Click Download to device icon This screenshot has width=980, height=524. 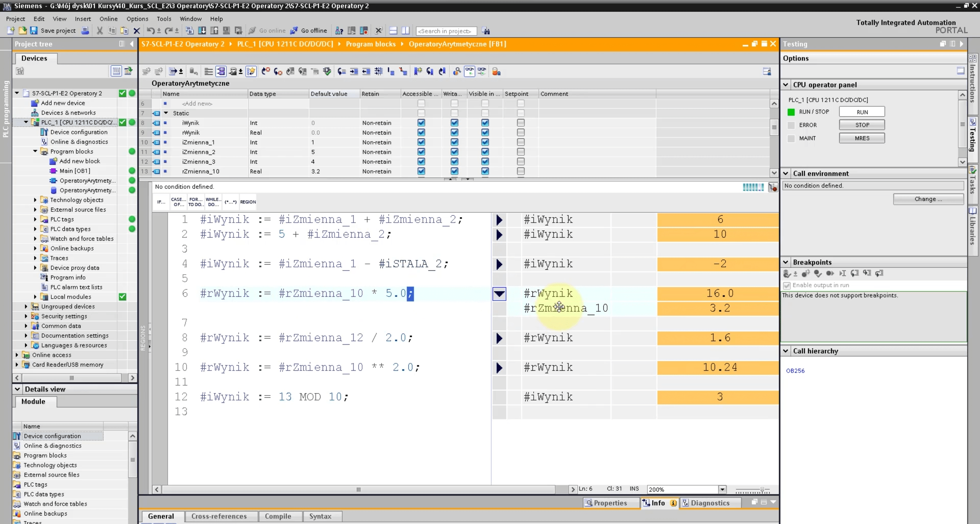pyautogui.click(x=202, y=31)
